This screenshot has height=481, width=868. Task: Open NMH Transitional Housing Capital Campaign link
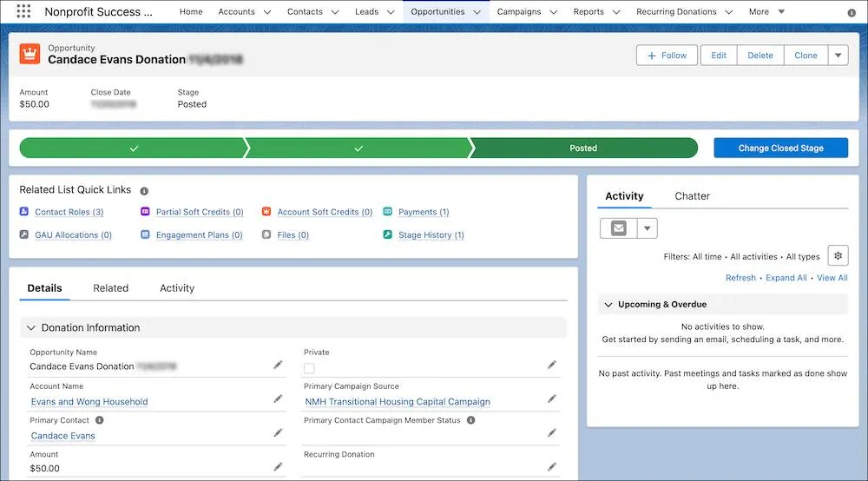pos(398,401)
